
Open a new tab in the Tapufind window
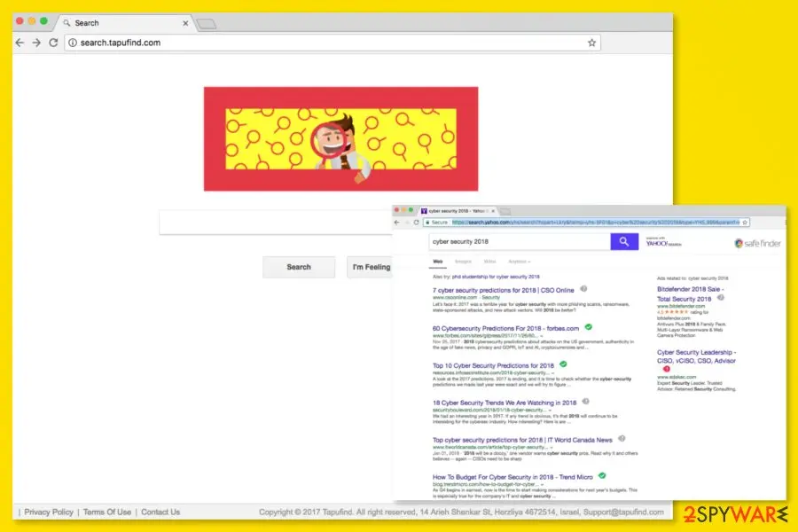206,23
